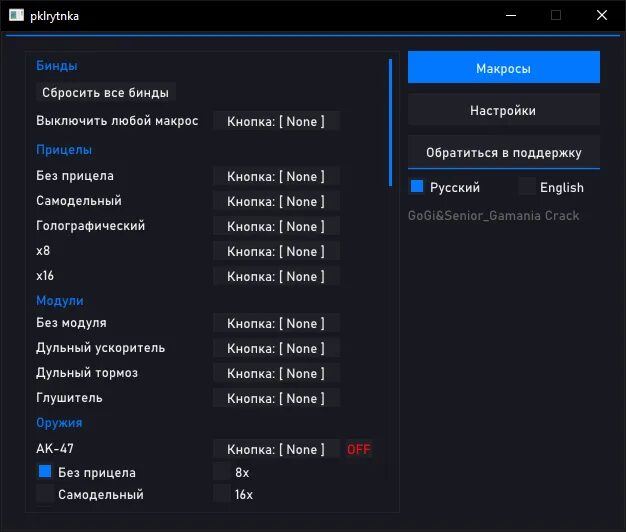Click the pklrytnka window title icon
The width and height of the screenshot is (626, 532).
click(x=15, y=15)
